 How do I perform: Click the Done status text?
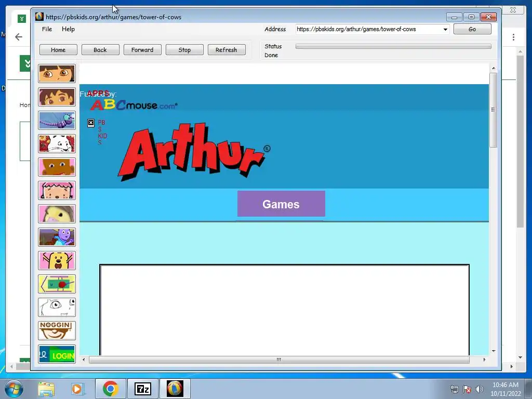[271, 55]
